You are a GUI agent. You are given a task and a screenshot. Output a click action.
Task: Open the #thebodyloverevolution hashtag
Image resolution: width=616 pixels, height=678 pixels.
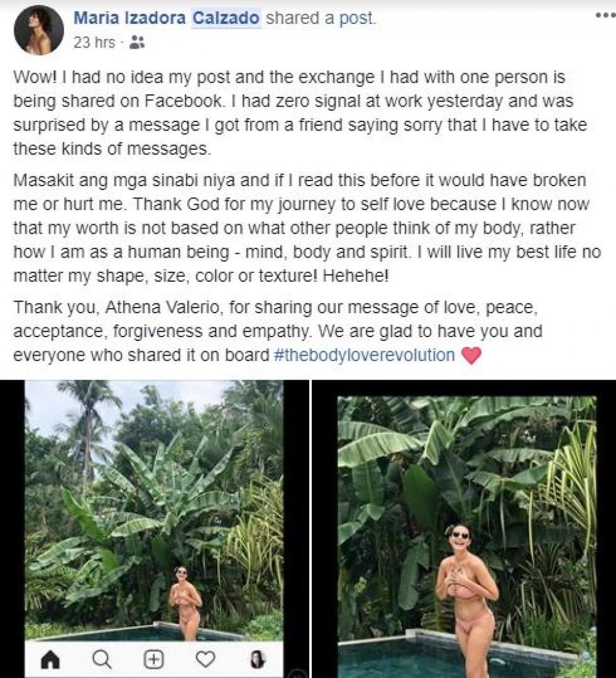[x=366, y=355]
